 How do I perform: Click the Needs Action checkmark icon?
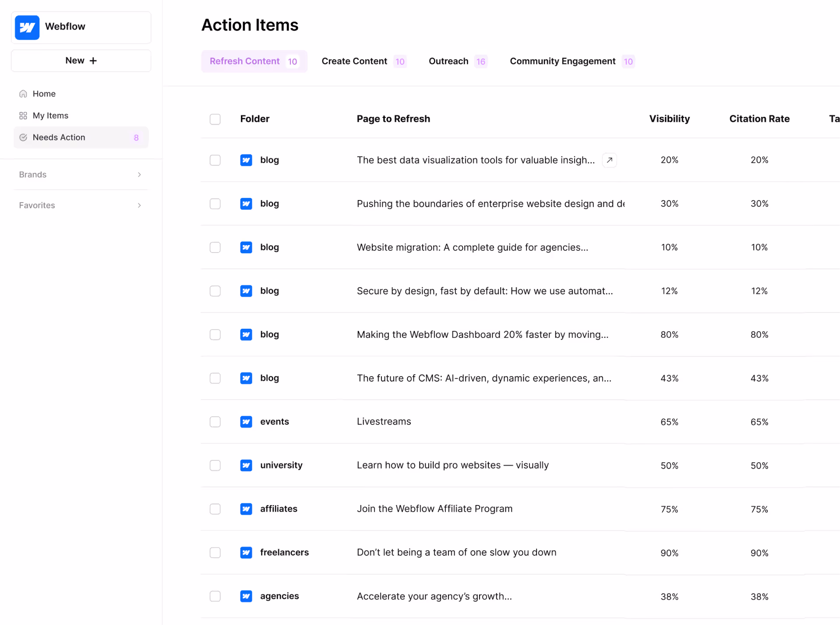23,137
